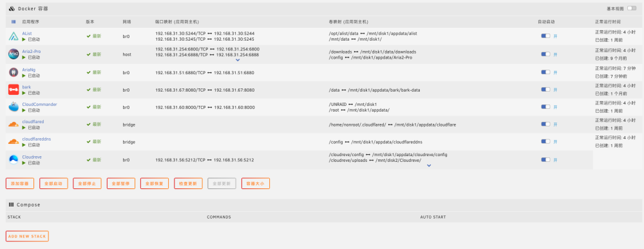Open the CloudCommander container icon
Image resolution: width=644 pixels, height=249 pixels.
[x=14, y=107]
